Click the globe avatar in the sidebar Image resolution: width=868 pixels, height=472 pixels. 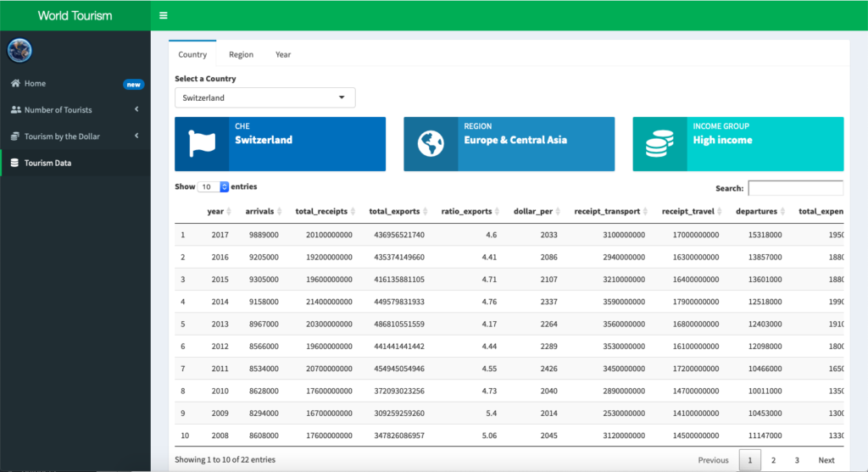[x=19, y=50]
